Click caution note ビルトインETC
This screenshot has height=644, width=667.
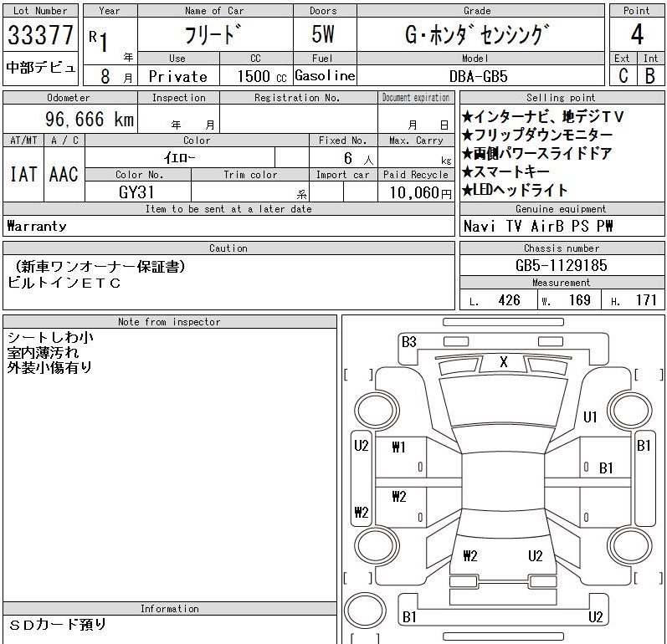[x=64, y=283]
